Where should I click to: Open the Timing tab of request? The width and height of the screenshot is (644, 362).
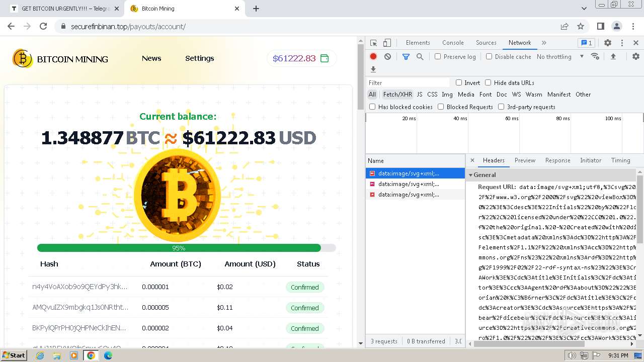click(620, 160)
